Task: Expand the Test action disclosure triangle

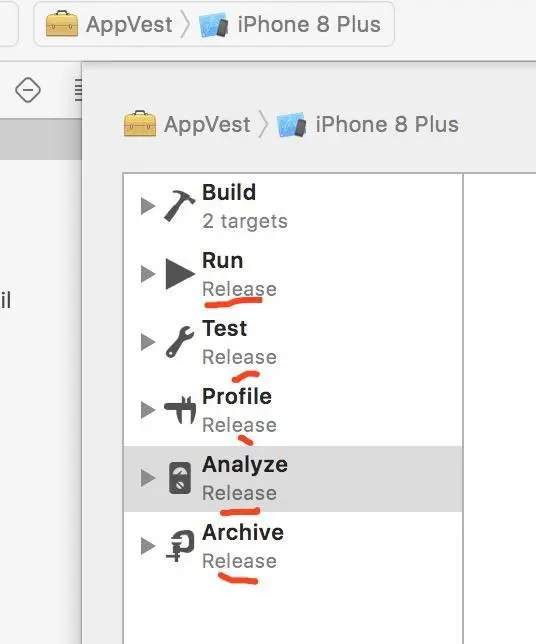Action: [x=147, y=342]
